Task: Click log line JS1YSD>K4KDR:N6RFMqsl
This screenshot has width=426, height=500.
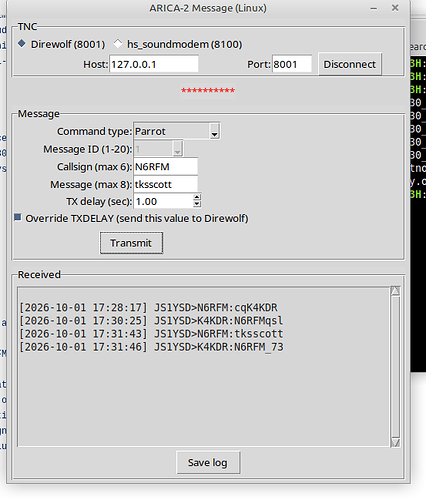Action: click(x=151, y=321)
